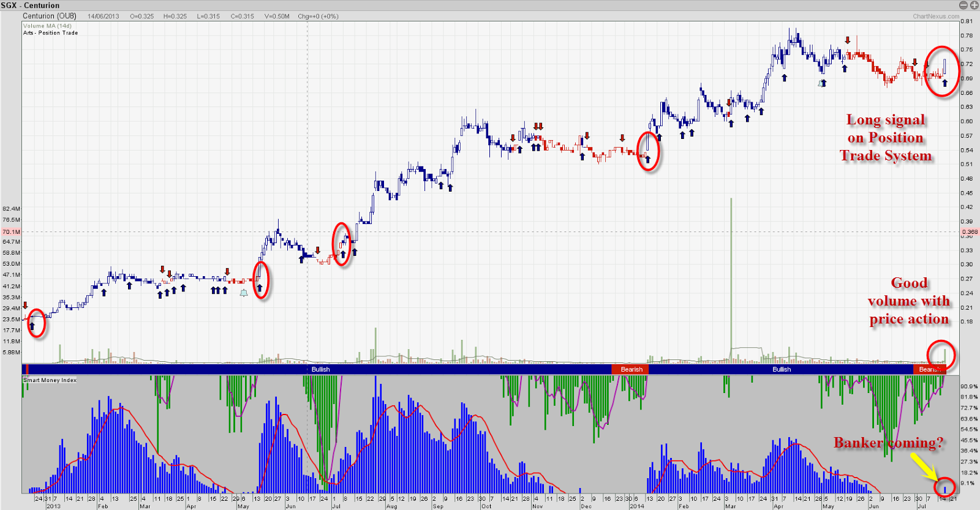
Task: Click the low price 'L=0.315'
Action: coord(208,17)
